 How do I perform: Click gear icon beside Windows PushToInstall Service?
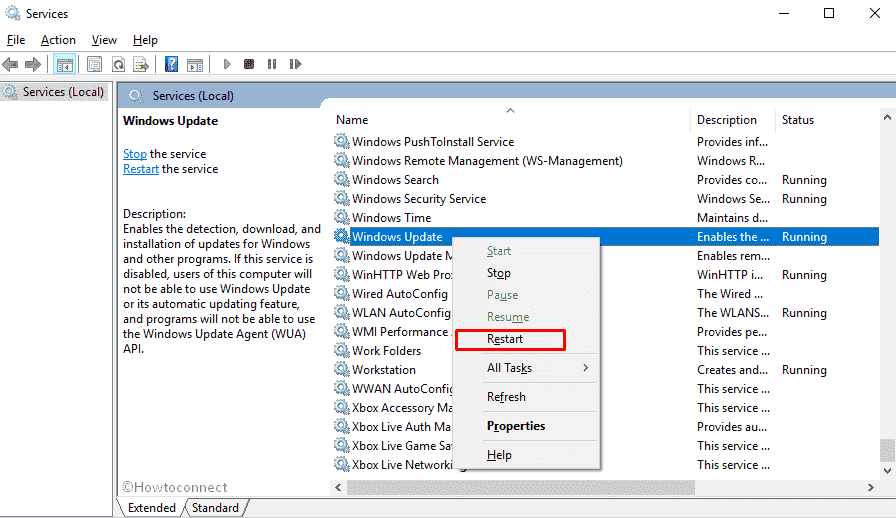(x=342, y=141)
